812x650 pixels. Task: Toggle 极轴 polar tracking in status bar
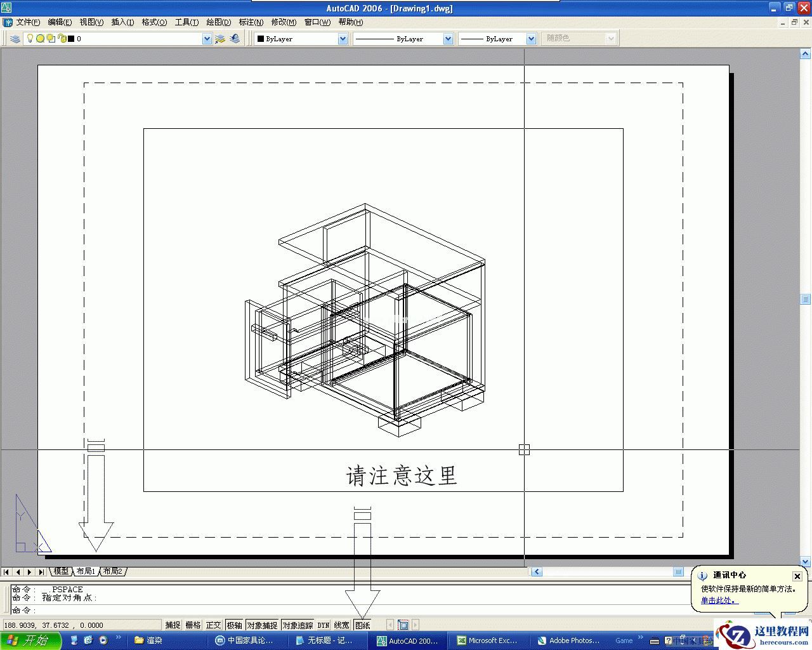pos(234,625)
